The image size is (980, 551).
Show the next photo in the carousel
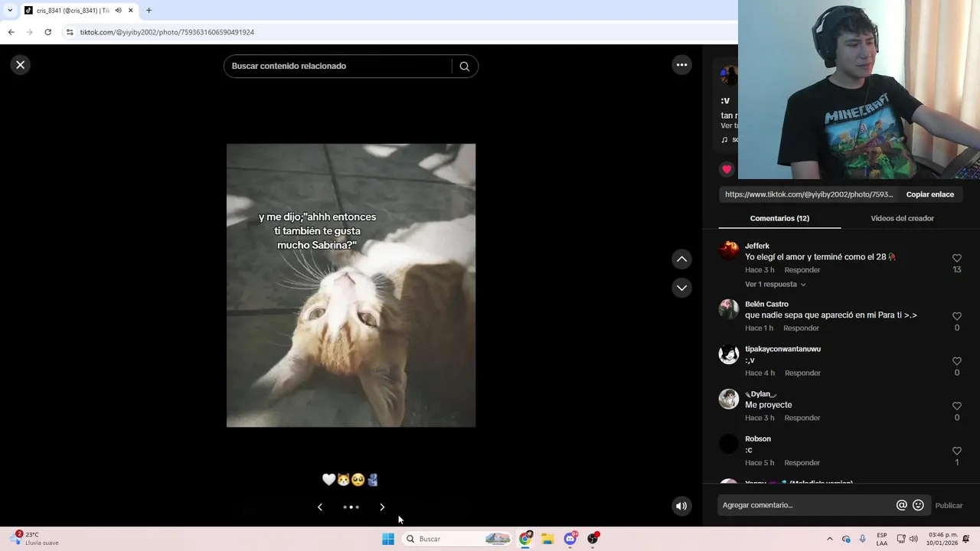(382, 507)
